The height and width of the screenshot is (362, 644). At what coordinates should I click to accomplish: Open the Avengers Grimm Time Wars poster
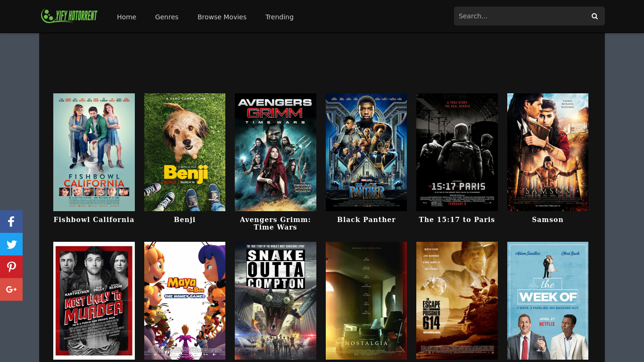pyautogui.click(x=275, y=152)
